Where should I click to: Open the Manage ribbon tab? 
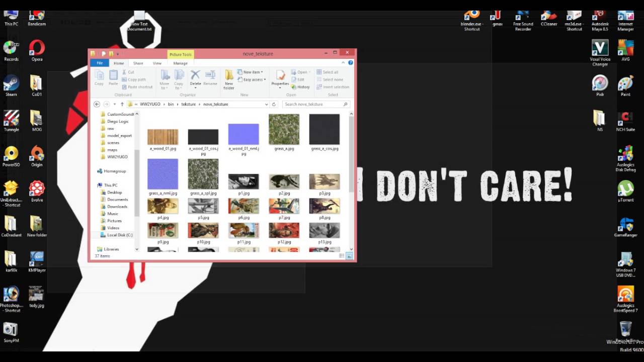point(180,63)
